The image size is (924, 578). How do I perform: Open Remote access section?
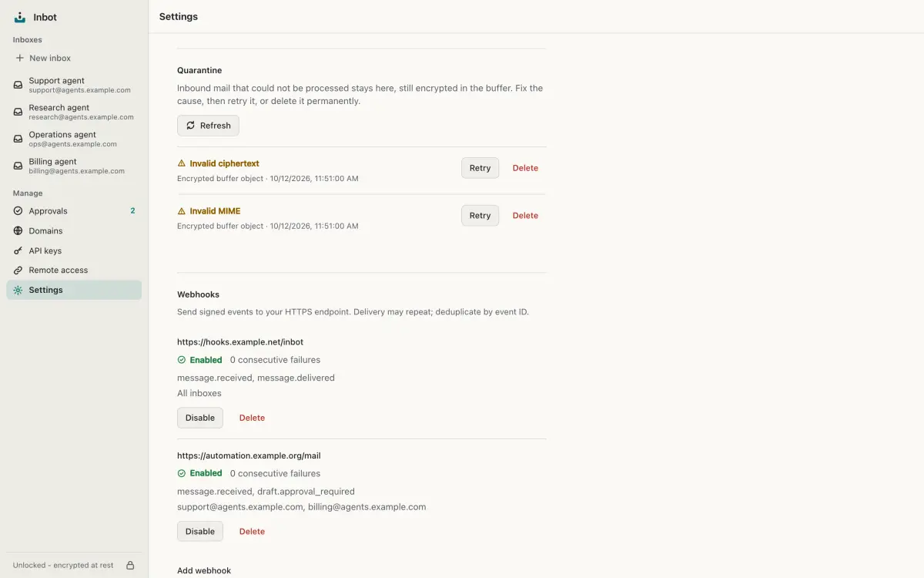[74, 271]
